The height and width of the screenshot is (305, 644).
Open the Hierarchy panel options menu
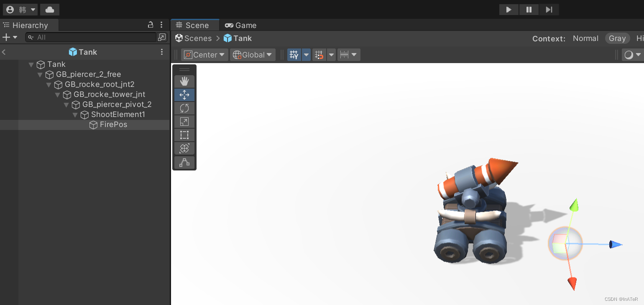(x=162, y=25)
